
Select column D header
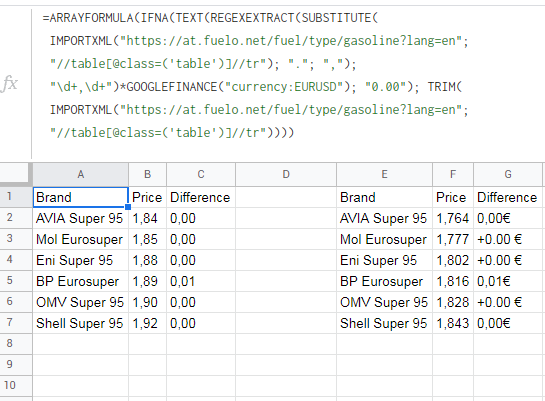tap(286, 174)
